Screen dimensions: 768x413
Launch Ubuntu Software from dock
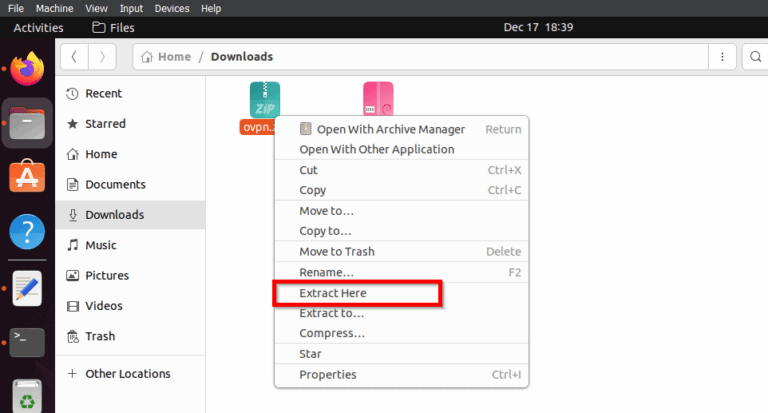[x=27, y=178]
